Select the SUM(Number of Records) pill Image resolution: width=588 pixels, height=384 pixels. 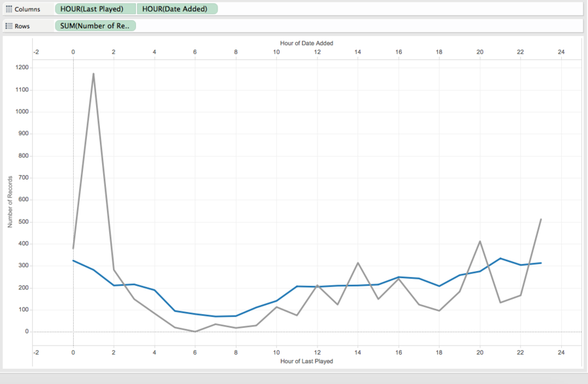(95, 26)
